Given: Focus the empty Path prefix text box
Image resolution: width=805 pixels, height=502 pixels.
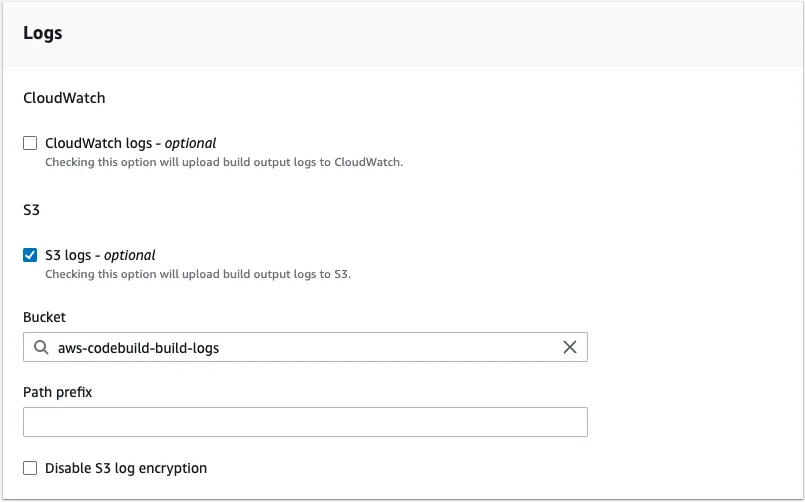Looking at the screenshot, I should (x=305, y=422).
